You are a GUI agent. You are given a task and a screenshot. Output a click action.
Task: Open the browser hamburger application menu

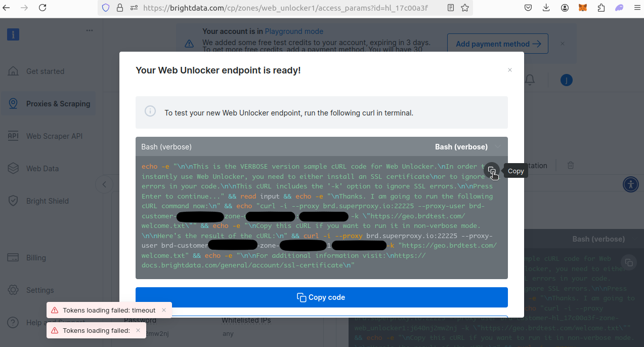pyautogui.click(x=637, y=8)
